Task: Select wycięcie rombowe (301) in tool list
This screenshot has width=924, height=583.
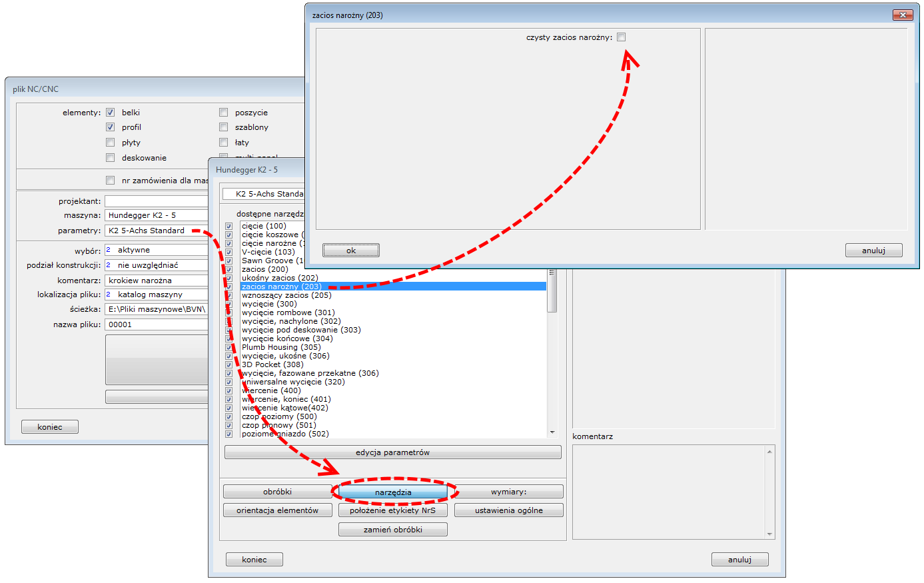Action: [288, 312]
